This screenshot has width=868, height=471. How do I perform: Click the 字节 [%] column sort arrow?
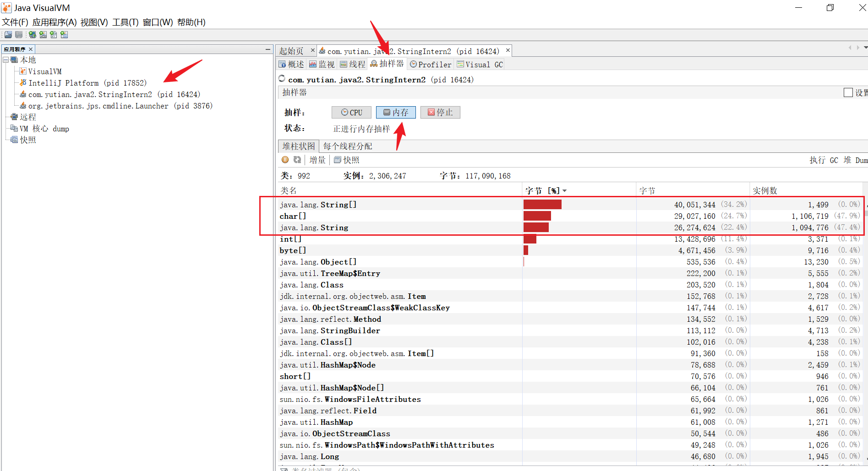point(564,191)
